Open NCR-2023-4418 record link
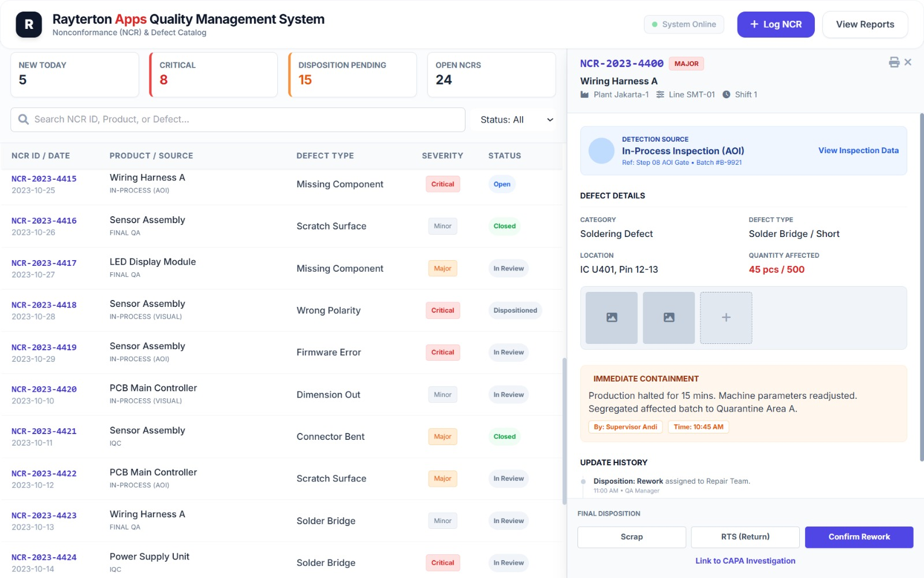This screenshot has height=578, width=924. click(44, 305)
